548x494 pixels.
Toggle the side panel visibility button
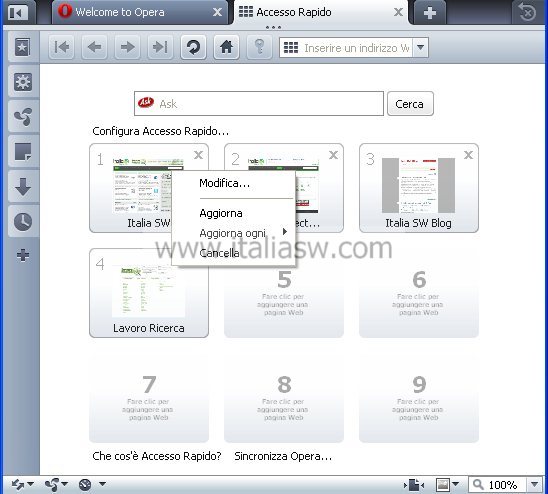click(17, 13)
